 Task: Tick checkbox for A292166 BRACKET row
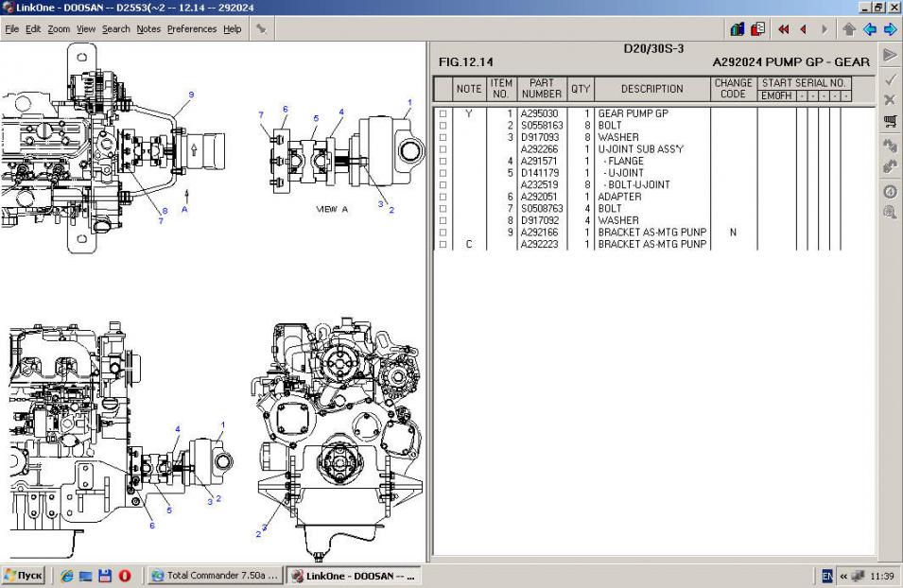(443, 233)
